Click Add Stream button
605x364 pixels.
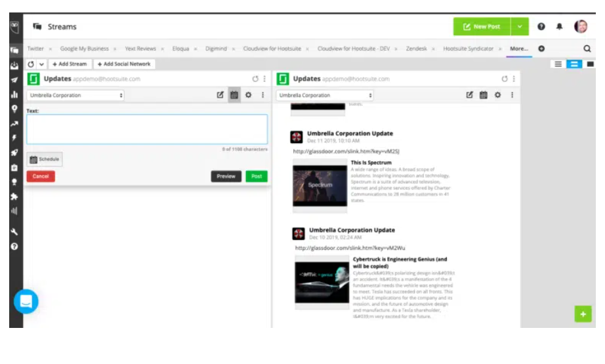pyautogui.click(x=70, y=64)
